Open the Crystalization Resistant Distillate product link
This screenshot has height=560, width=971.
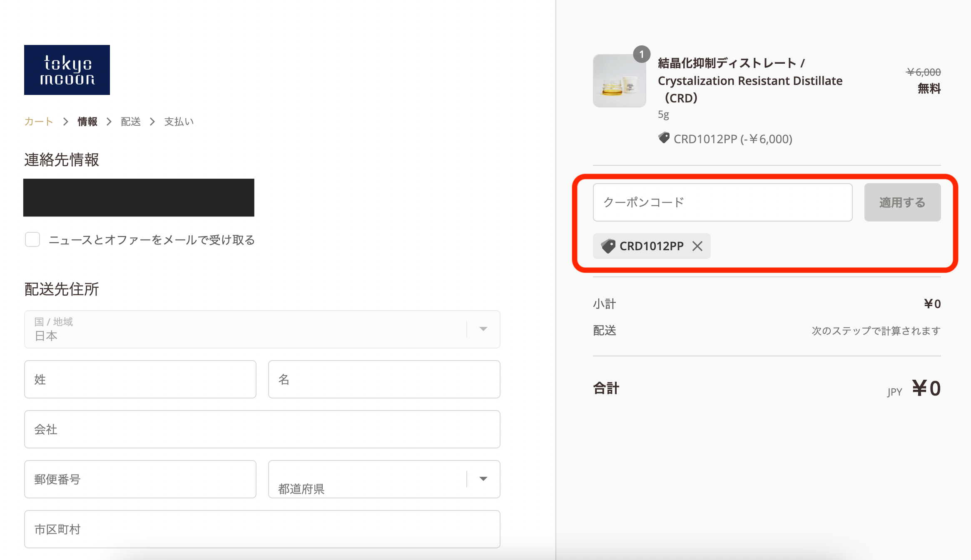coord(749,80)
